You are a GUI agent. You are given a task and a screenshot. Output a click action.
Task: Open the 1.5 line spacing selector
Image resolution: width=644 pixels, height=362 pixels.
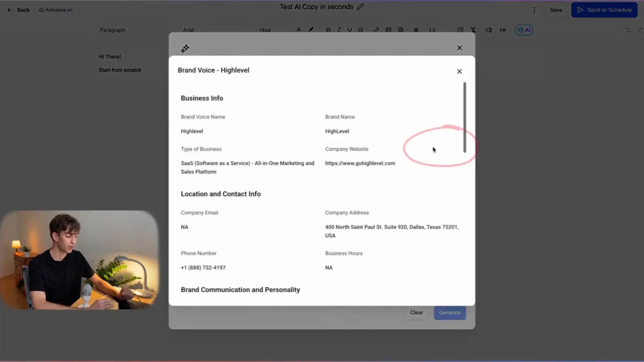click(x=432, y=30)
